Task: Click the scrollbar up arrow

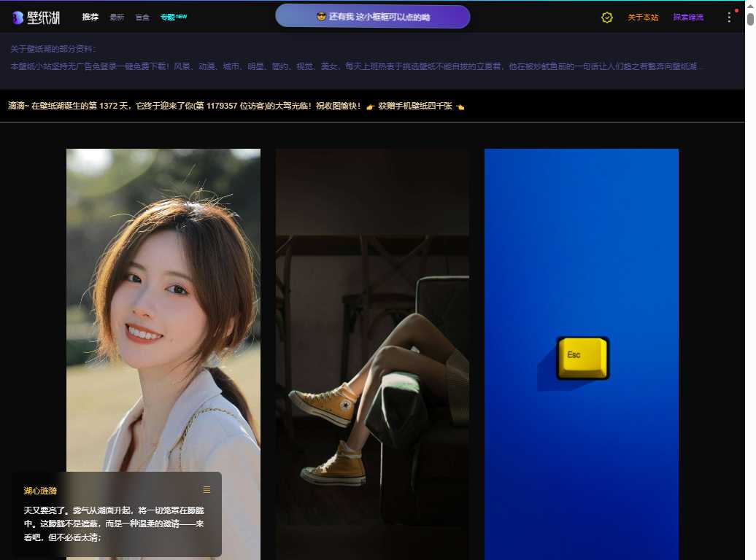Action: (749, 7)
